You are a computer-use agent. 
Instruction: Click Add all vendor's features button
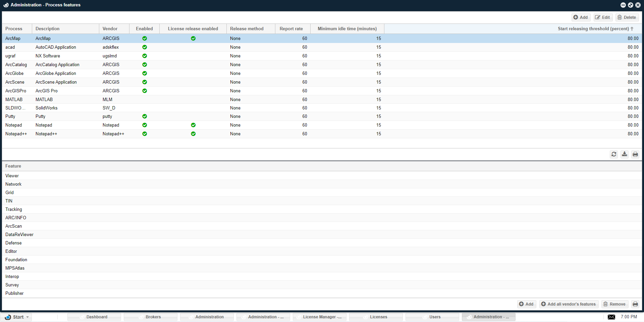coord(569,304)
